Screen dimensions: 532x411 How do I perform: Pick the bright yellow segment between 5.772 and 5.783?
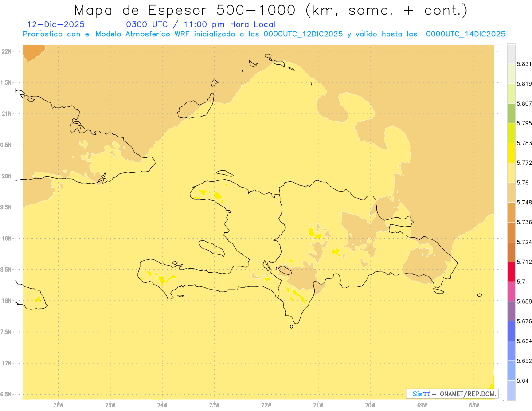pyautogui.click(x=511, y=153)
